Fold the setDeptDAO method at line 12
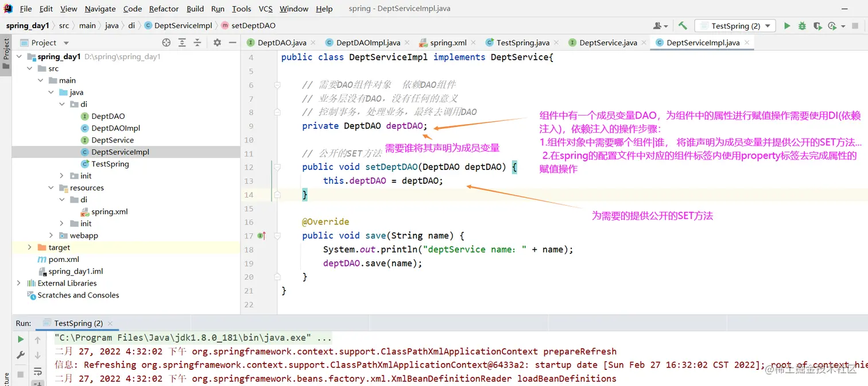Screen dimensions: 868x386 [277, 167]
